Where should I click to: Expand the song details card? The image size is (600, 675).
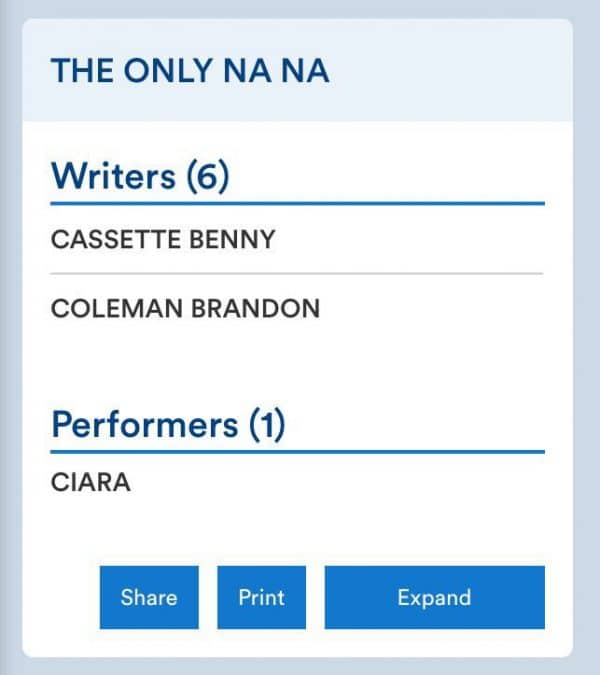coord(434,598)
